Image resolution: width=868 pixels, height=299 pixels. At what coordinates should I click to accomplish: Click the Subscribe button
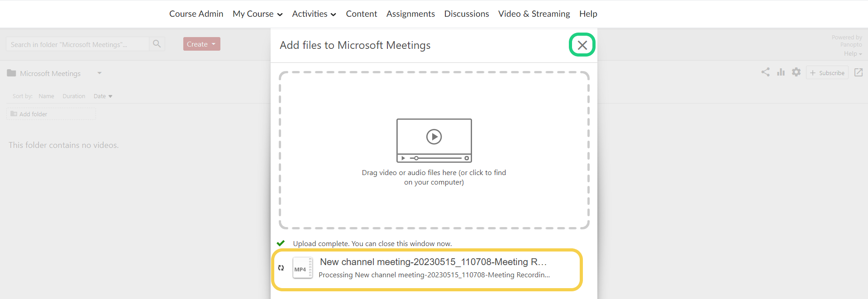coord(827,73)
